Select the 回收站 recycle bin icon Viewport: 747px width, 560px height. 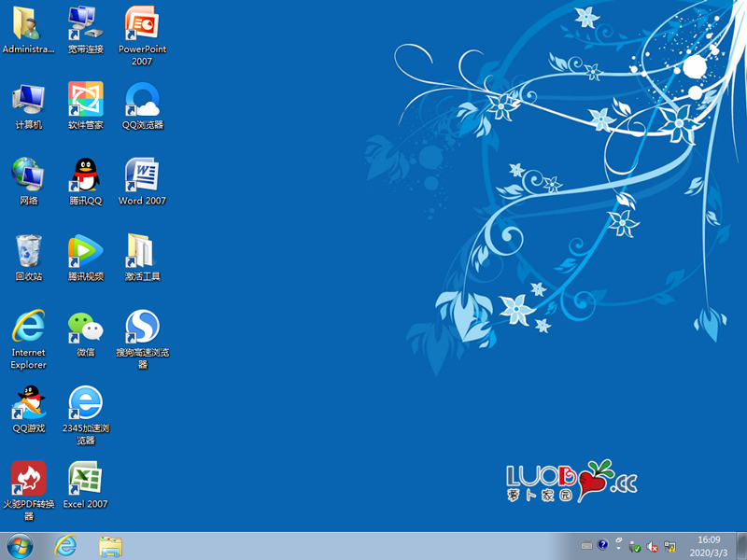pos(28,251)
